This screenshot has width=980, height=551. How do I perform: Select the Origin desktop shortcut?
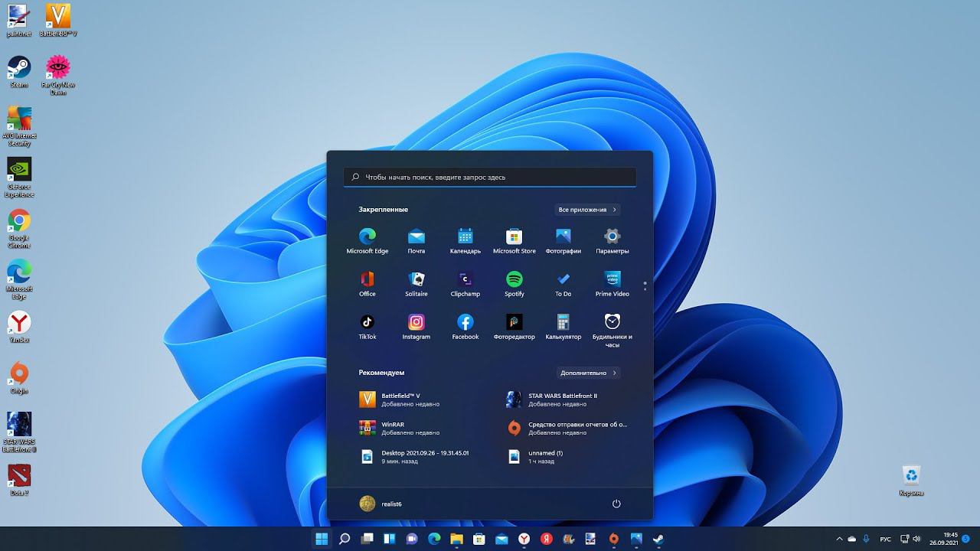tap(19, 379)
